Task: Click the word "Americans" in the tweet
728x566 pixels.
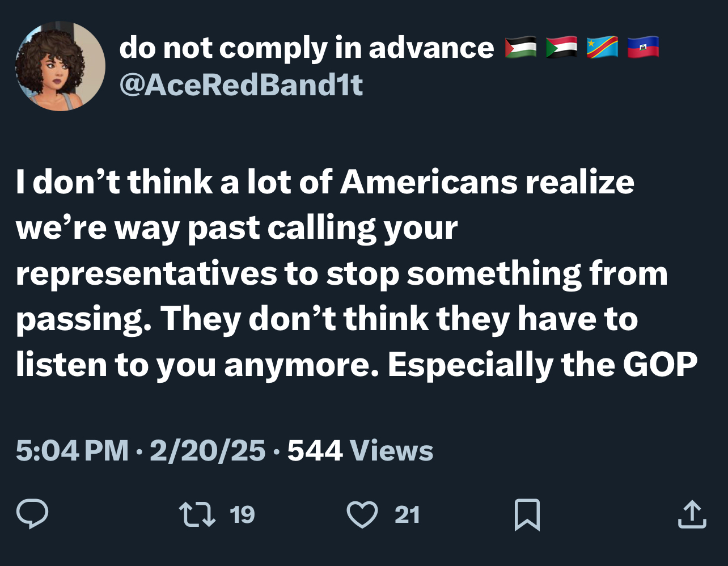Action: pos(429,182)
